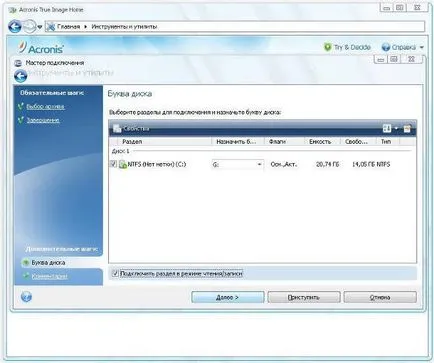Click the wizard back arrow icon
The height and width of the screenshot is (363, 434).
[x=21, y=76]
